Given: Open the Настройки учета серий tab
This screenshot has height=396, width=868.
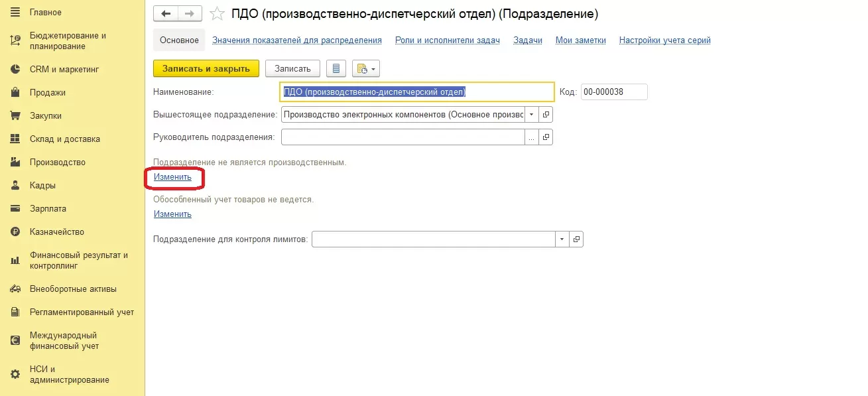Looking at the screenshot, I should coord(665,40).
